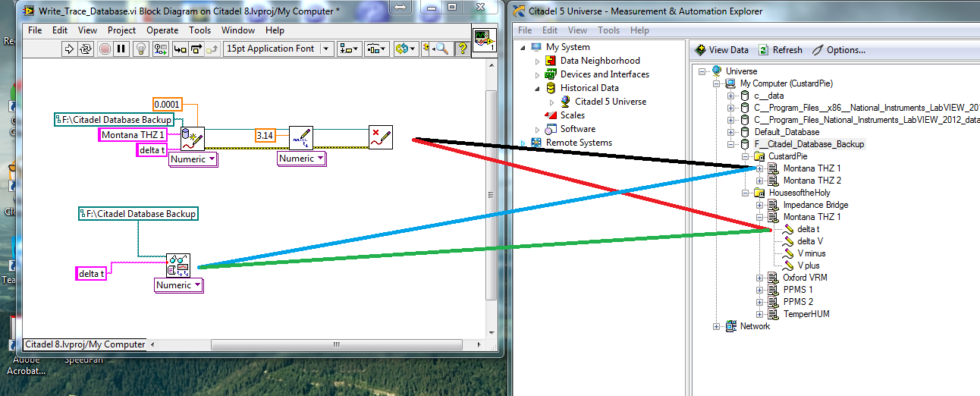Open Numeric selector under Read Trace node

(x=179, y=285)
